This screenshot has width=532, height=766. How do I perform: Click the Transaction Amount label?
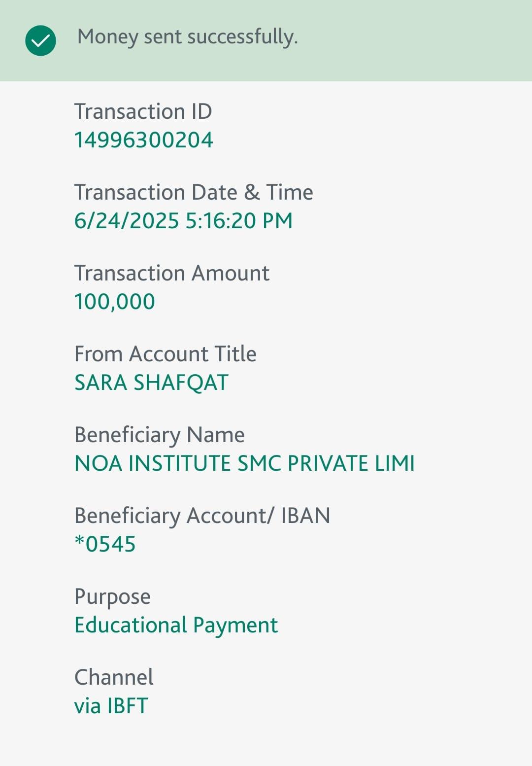[171, 273]
